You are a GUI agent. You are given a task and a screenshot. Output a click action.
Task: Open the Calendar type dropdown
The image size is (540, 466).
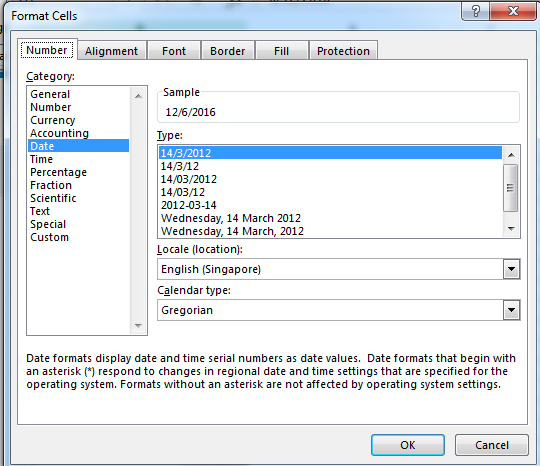pyautogui.click(x=511, y=310)
